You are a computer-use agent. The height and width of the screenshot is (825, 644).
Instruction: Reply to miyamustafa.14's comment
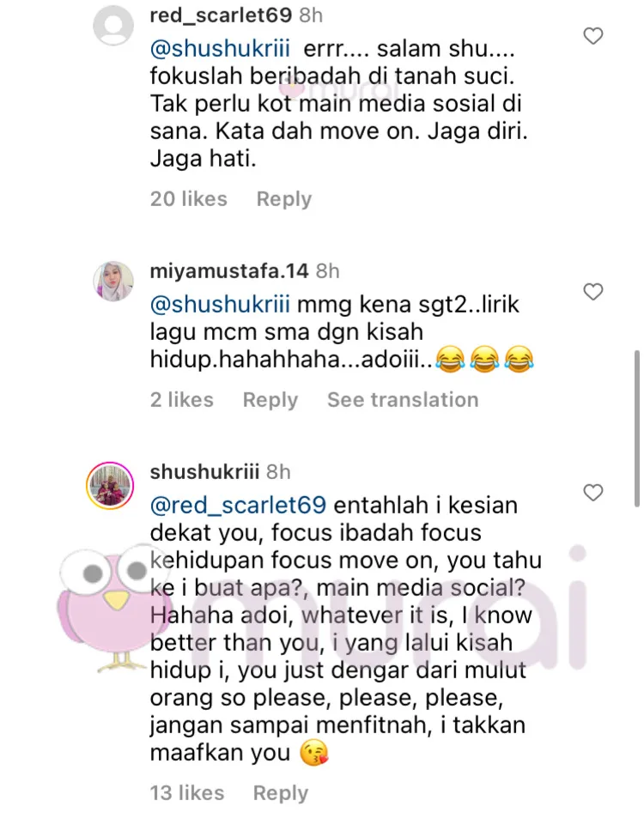click(270, 400)
